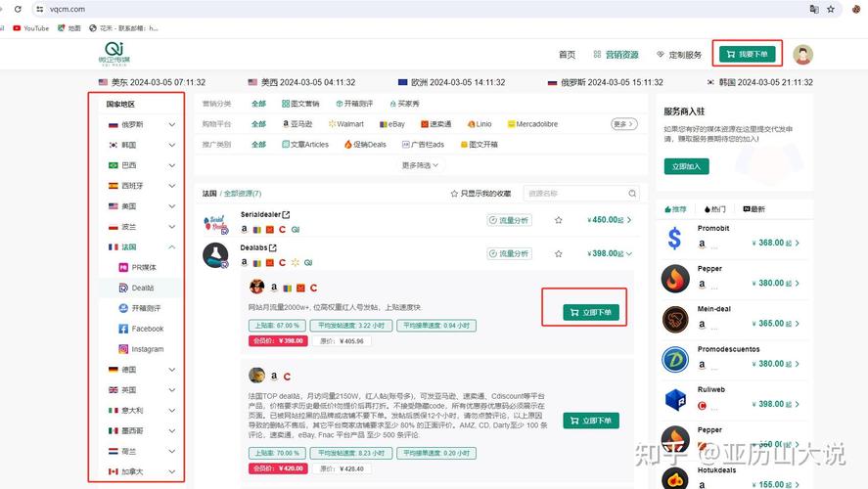
Task: Click 立即加入 to join as provider
Action: pos(686,166)
